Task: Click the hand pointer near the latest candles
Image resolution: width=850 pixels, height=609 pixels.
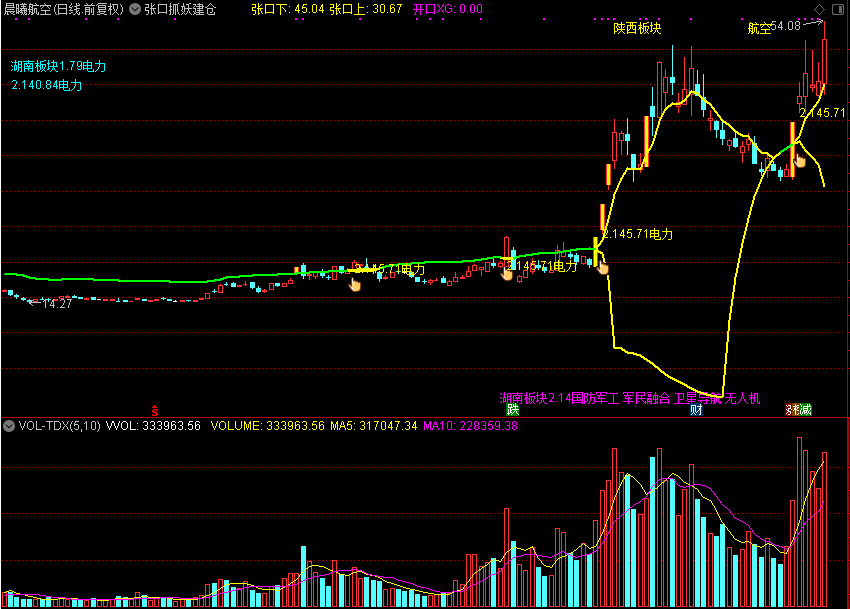Action: point(799,160)
